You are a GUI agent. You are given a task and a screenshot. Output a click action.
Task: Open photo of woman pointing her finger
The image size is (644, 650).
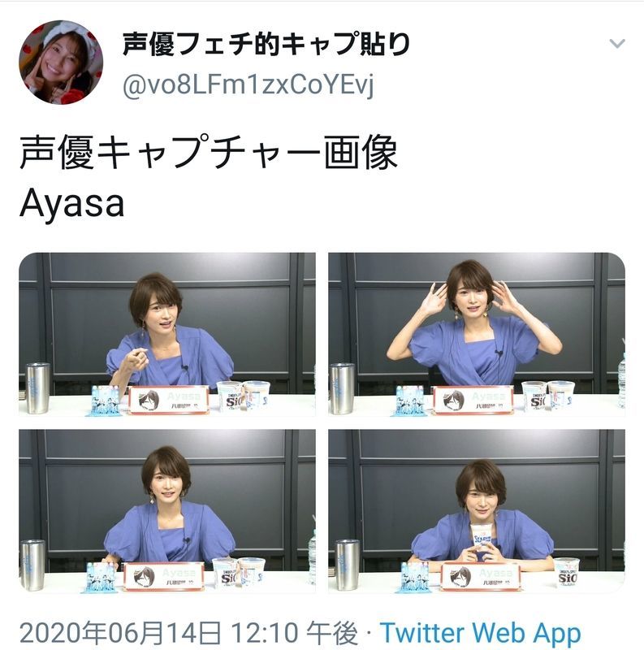point(167,334)
